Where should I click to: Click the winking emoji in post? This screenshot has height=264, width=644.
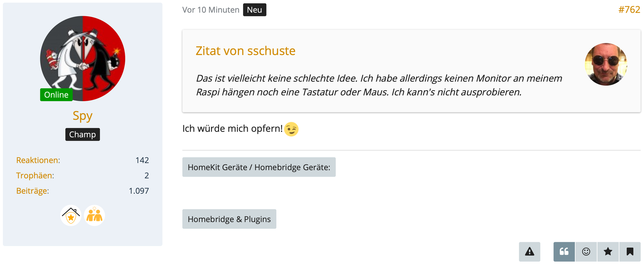point(291,129)
